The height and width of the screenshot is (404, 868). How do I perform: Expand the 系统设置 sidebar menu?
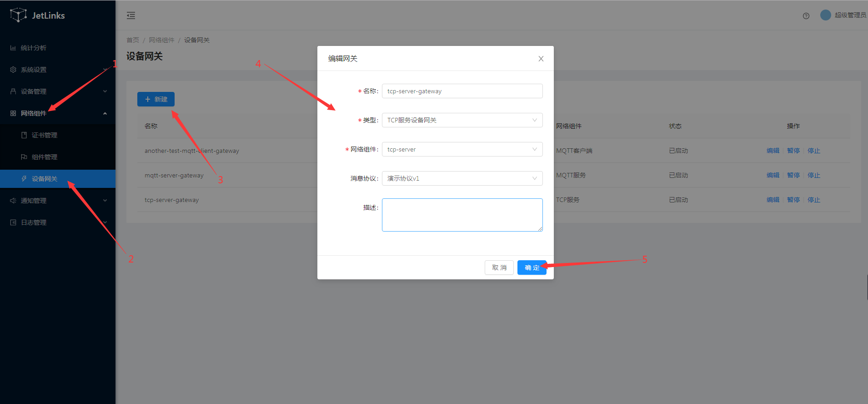tap(34, 70)
